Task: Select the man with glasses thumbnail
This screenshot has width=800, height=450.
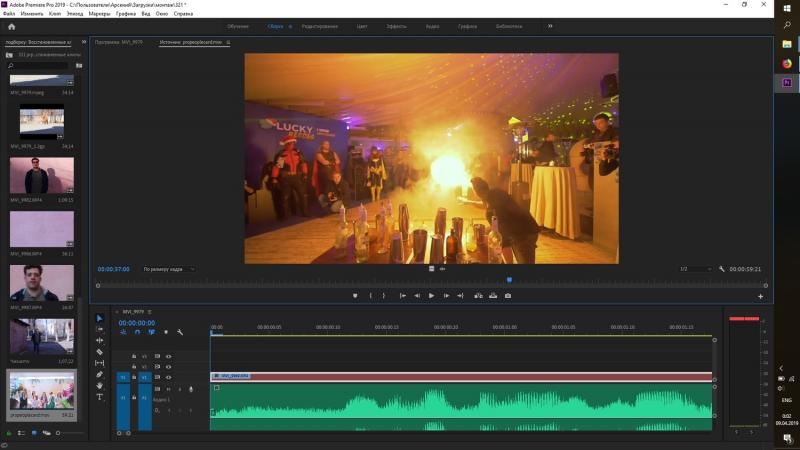Action: [x=42, y=176]
